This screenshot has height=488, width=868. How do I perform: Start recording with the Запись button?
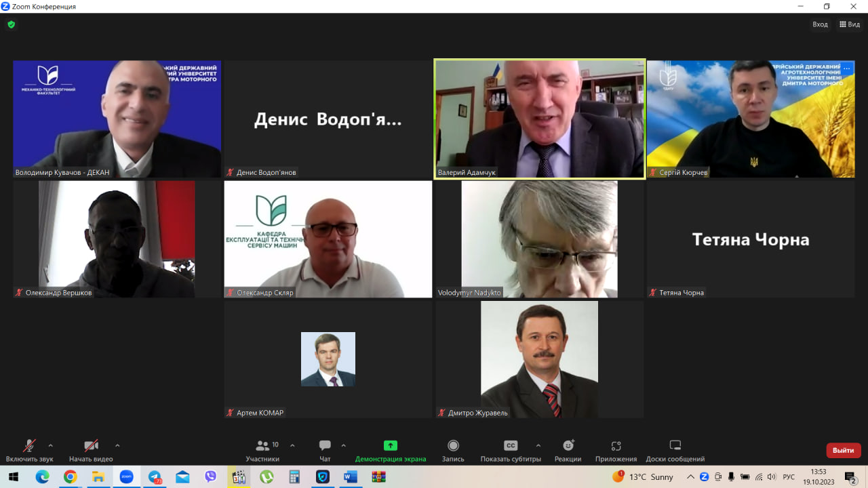tap(453, 451)
